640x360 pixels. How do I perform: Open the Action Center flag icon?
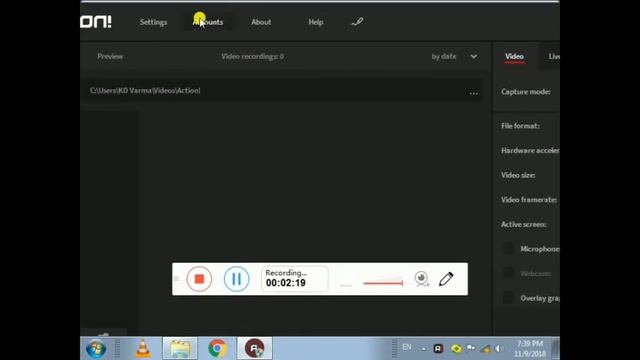471,348
